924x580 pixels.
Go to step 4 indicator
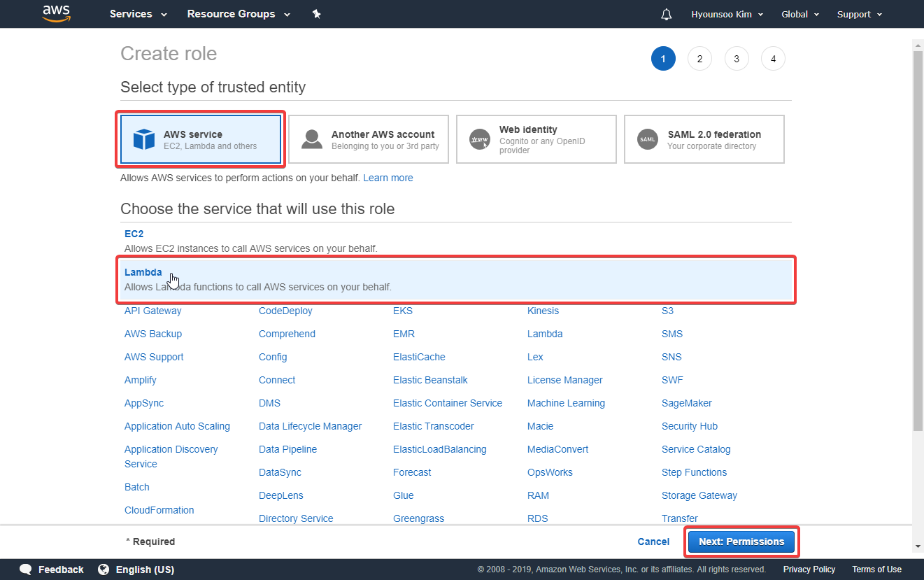(x=773, y=59)
